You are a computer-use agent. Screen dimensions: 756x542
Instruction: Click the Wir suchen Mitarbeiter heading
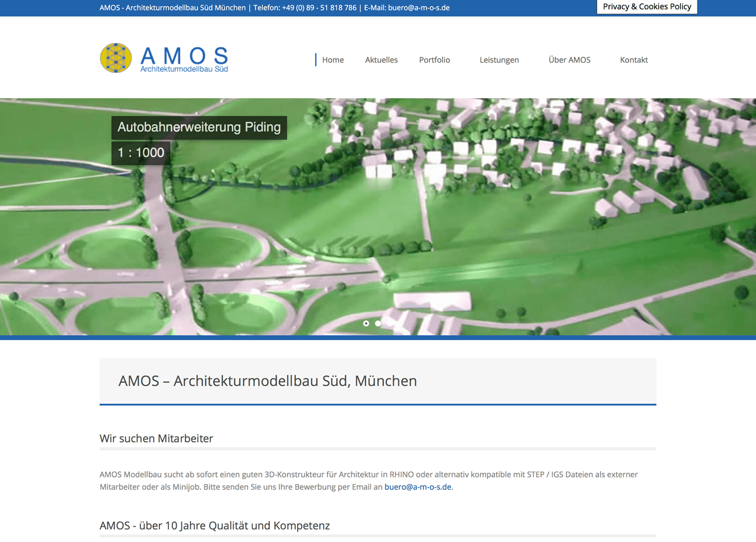pos(157,439)
